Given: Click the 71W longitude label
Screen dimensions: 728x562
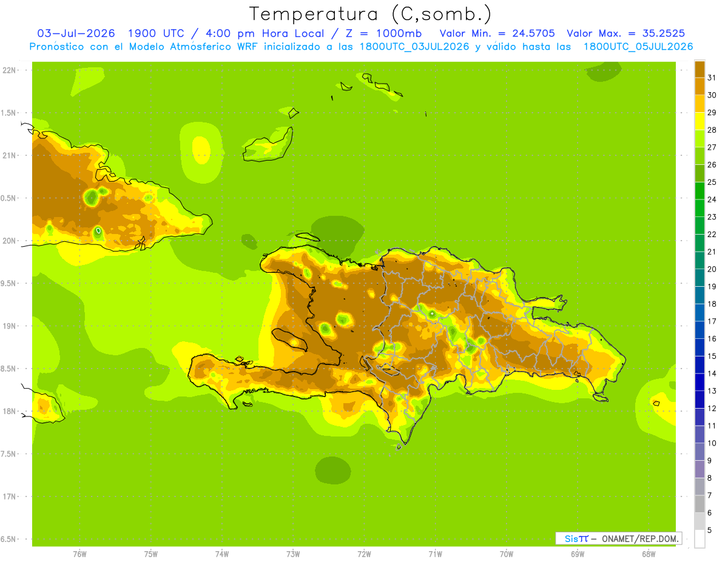Looking at the screenshot, I should click(435, 554).
